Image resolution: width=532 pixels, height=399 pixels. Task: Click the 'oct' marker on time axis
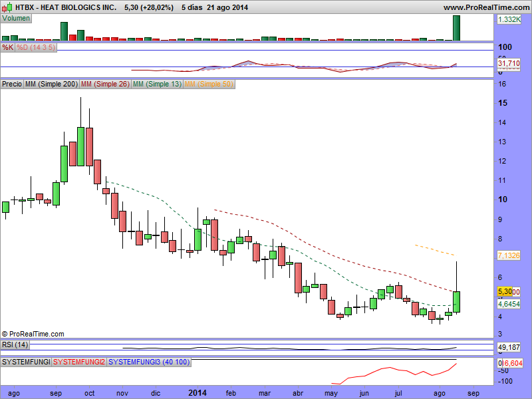[90, 393]
